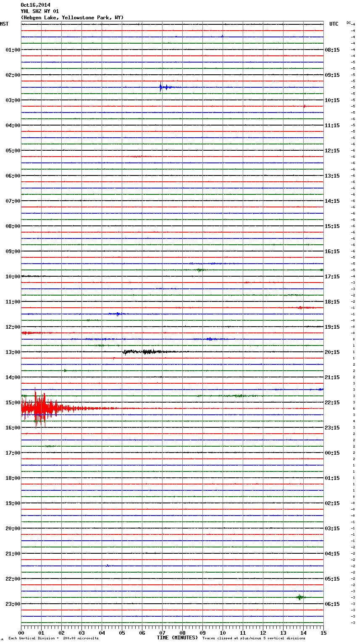Click the MST axis header

4,24
